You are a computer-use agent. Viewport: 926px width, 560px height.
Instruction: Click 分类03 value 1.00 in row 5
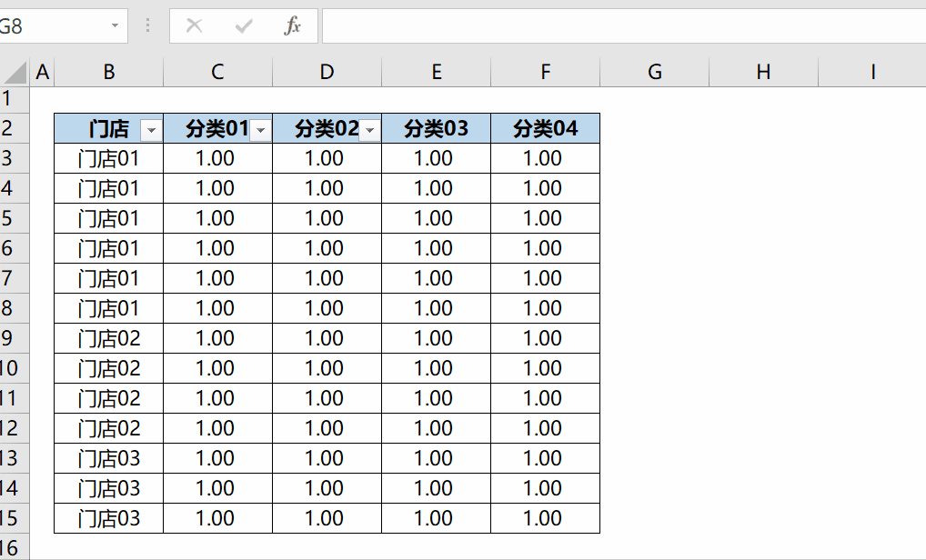click(436, 218)
